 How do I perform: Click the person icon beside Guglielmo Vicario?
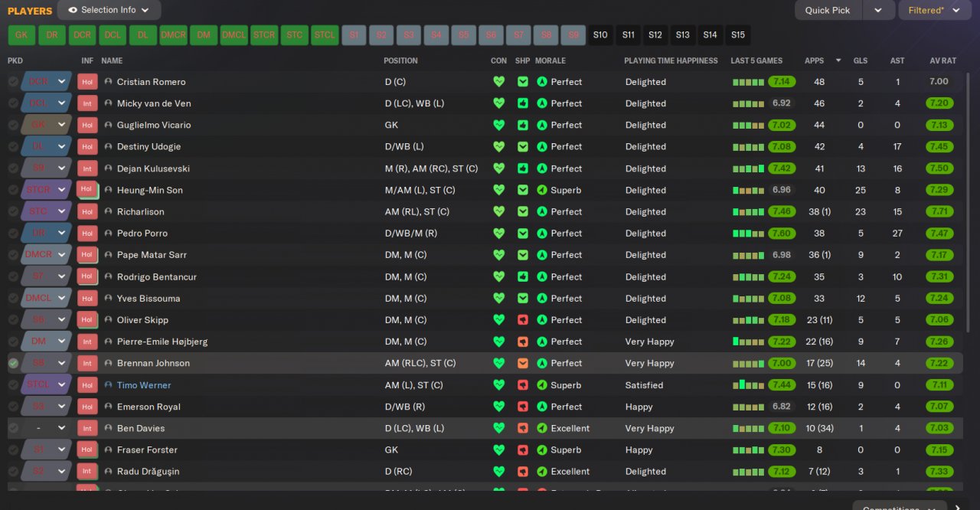tap(108, 125)
